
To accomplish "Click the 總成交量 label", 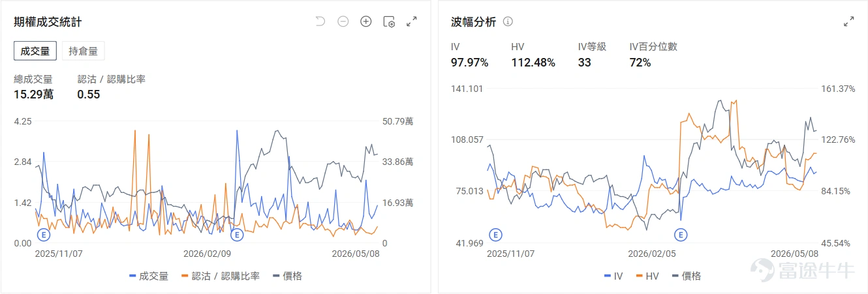I will click(33, 80).
